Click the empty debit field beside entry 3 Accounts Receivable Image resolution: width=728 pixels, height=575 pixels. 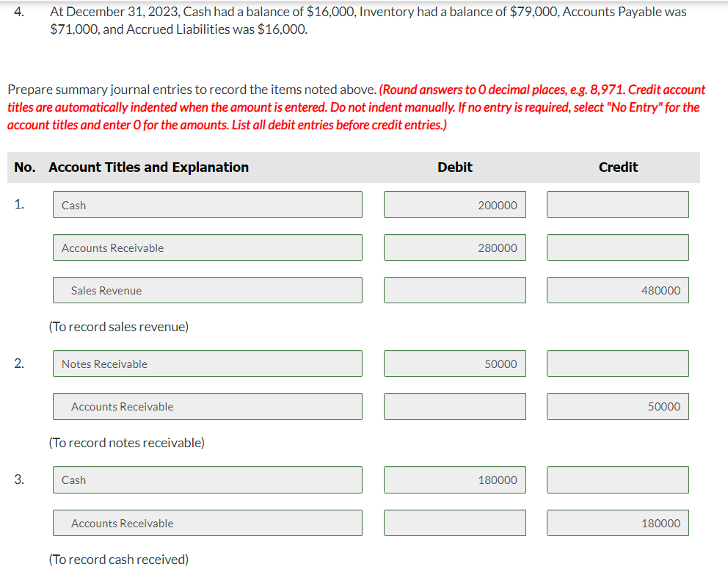click(x=455, y=523)
